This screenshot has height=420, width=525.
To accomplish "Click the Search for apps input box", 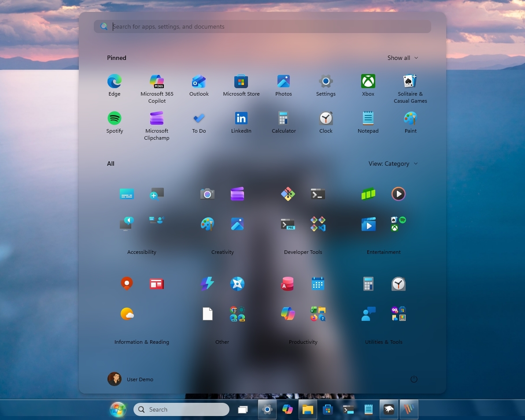I will click(x=262, y=26).
